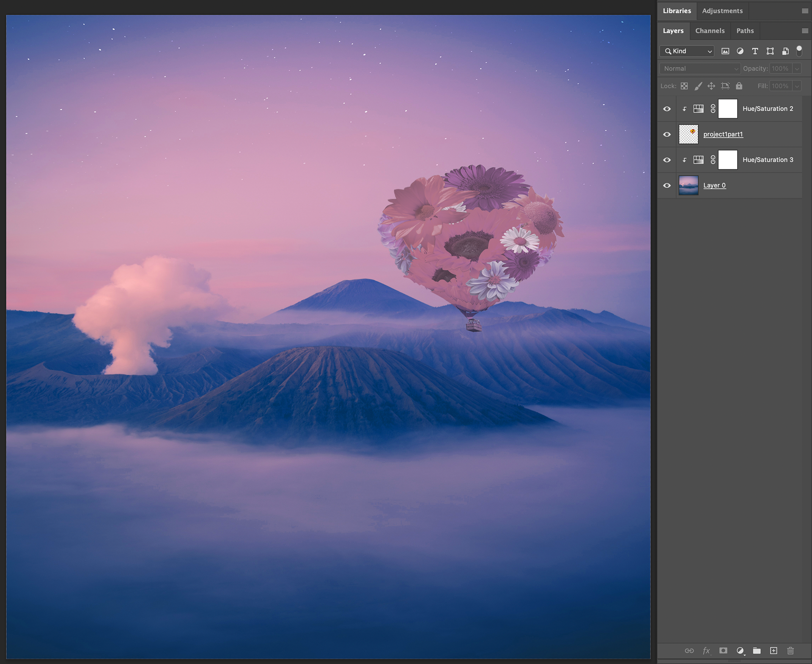Hide the Hue/Saturation 2 layer
This screenshot has width=812, height=664.
(667, 109)
